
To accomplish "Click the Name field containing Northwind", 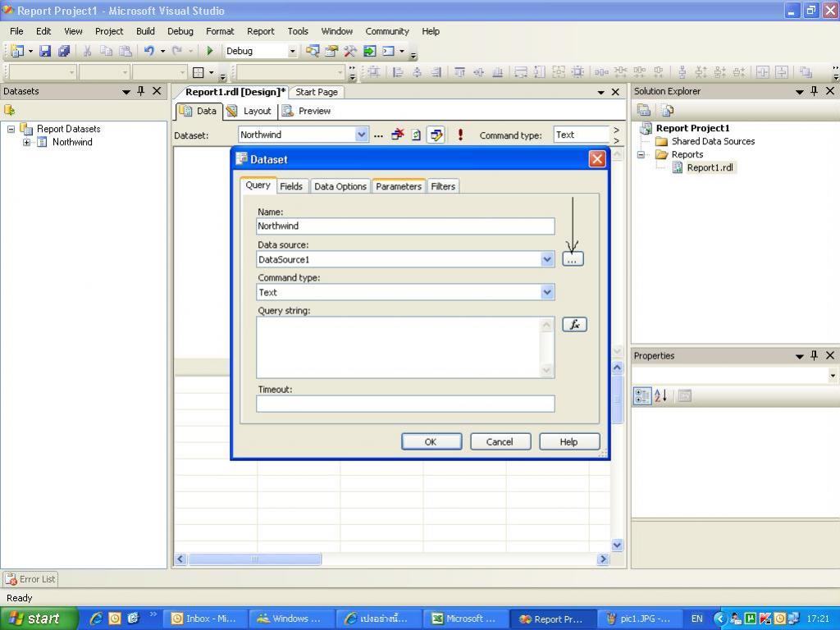I will point(405,226).
